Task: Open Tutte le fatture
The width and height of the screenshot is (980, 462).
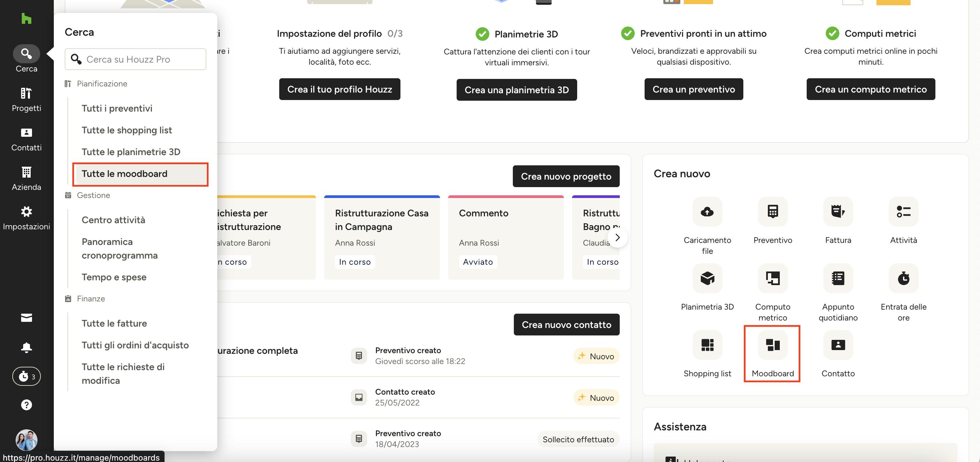Action: pyautogui.click(x=114, y=323)
